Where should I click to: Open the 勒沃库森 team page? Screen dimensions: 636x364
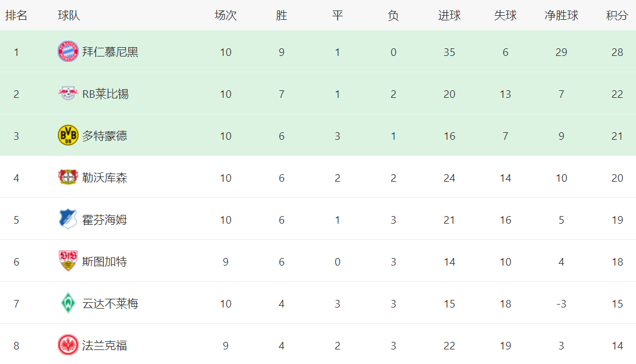[104, 178]
